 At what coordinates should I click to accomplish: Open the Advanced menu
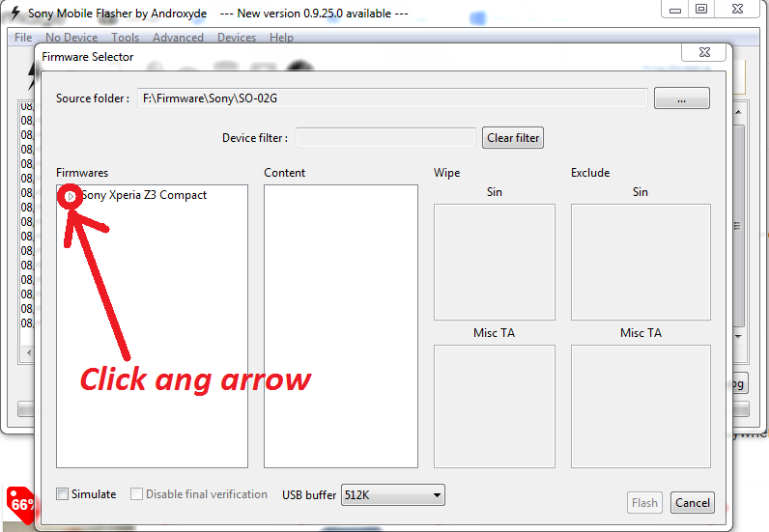[x=178, y=38]
